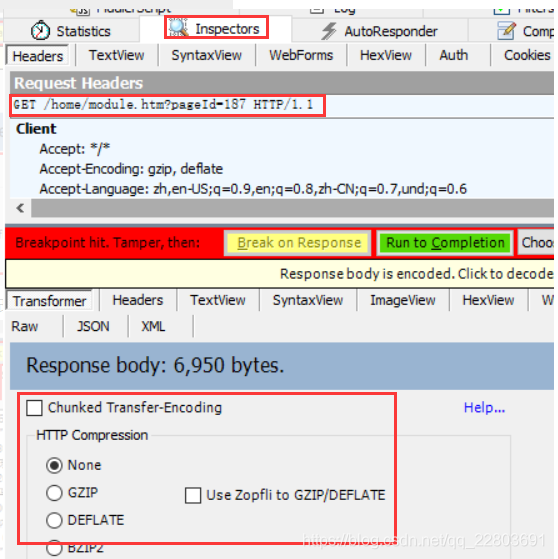Click the Composer pencil icon

[506, 31]
